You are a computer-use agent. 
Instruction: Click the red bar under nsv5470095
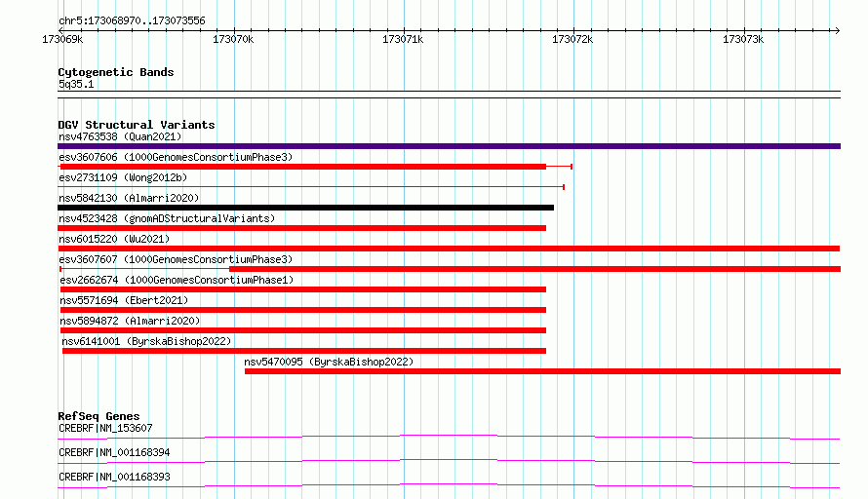click(x=542, y=371)
